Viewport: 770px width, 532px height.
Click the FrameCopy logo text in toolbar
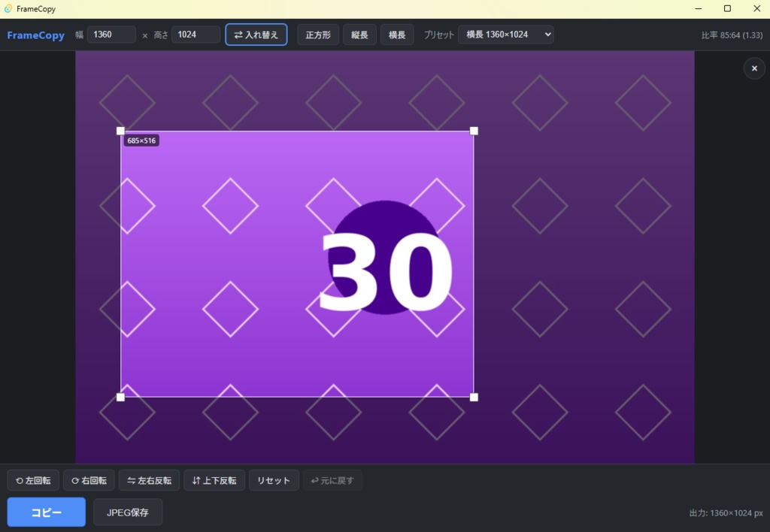(x=36, y=35)
